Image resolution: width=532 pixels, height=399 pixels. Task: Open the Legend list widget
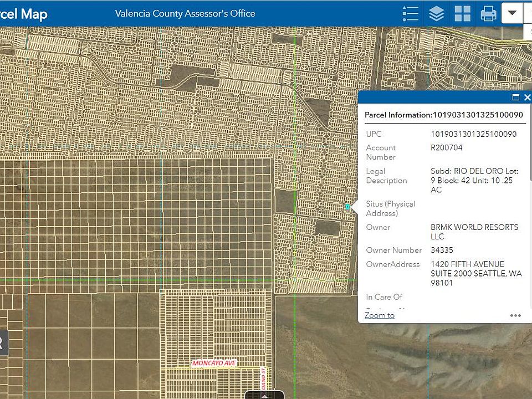tap(410, 14)
